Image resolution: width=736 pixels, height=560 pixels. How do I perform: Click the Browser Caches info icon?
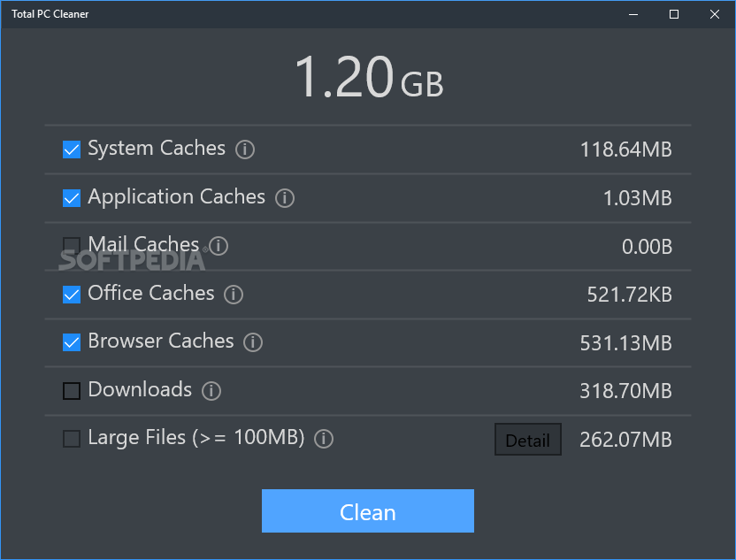point(253,342)
